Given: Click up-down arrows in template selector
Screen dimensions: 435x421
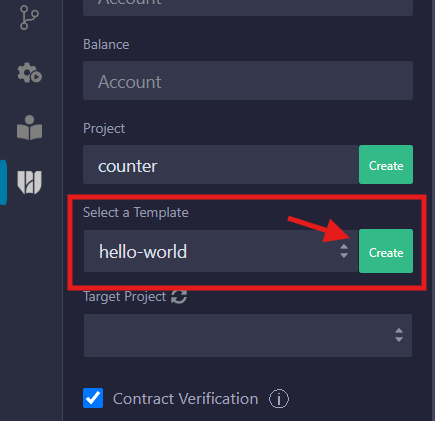Looking at the screenshot, I should coord(344,251).
